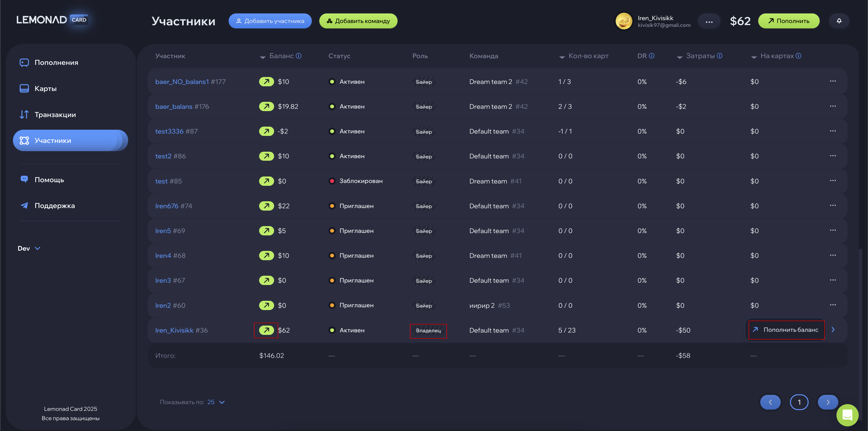Open the live chat widget bubble
This screenshot has height=431, width=868.
(x=847, y=415)
